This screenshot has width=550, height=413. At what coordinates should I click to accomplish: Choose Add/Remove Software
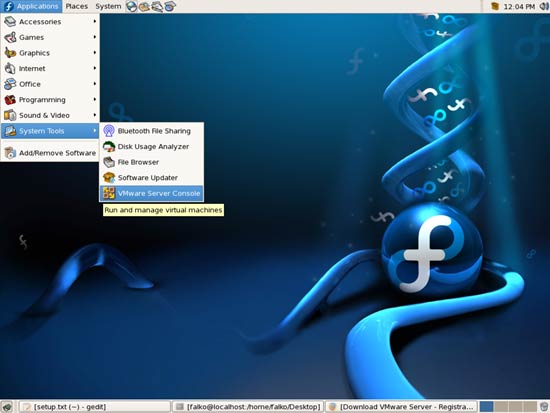pos(50,153)
